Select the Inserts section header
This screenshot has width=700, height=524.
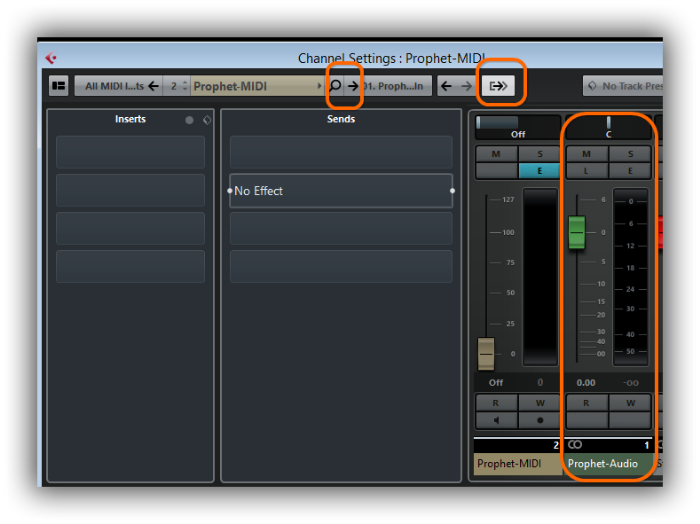[130, 119]
